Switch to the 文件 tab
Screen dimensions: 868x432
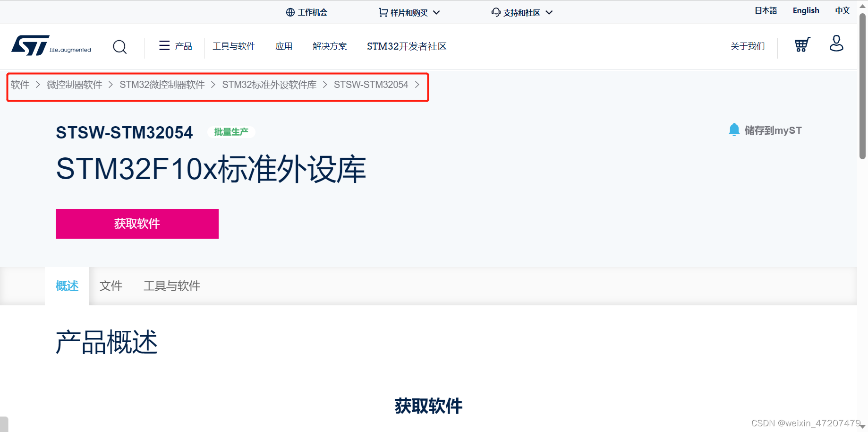[111, 286]
